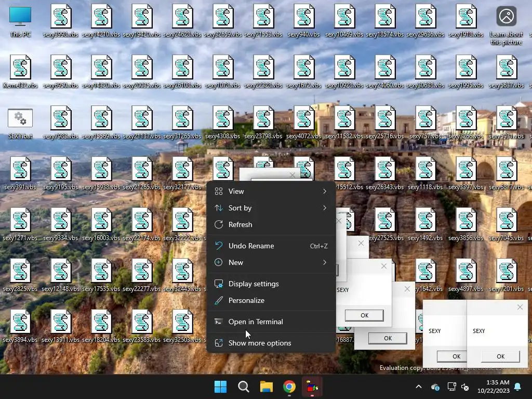Screen dimensions: 532x399
Task: Select the sexy14210.vbs file
Action: click(101, 21)
